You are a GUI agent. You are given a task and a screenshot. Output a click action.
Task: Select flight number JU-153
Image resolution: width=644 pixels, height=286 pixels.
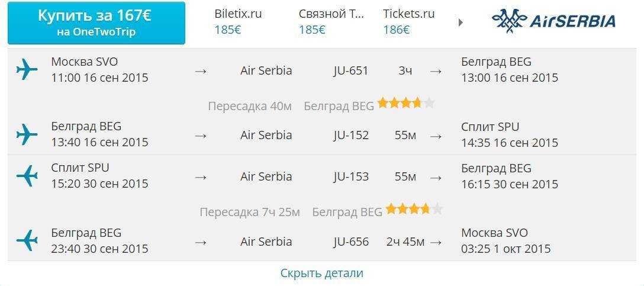point(351,176)
